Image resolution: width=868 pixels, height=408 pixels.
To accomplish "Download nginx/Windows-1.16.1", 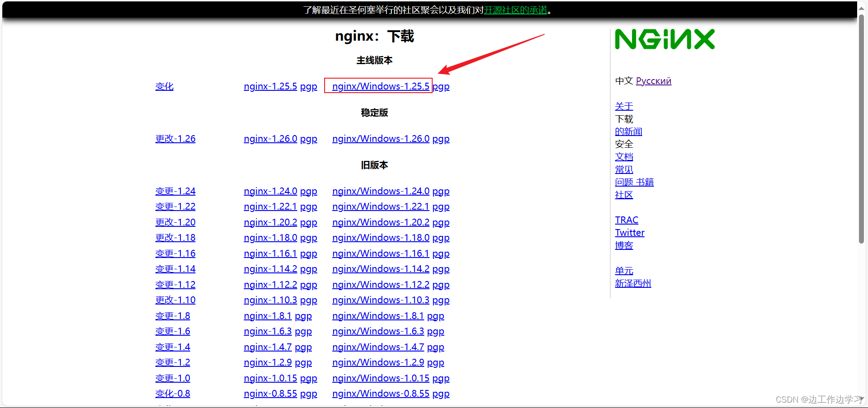I will click(381, 253).
